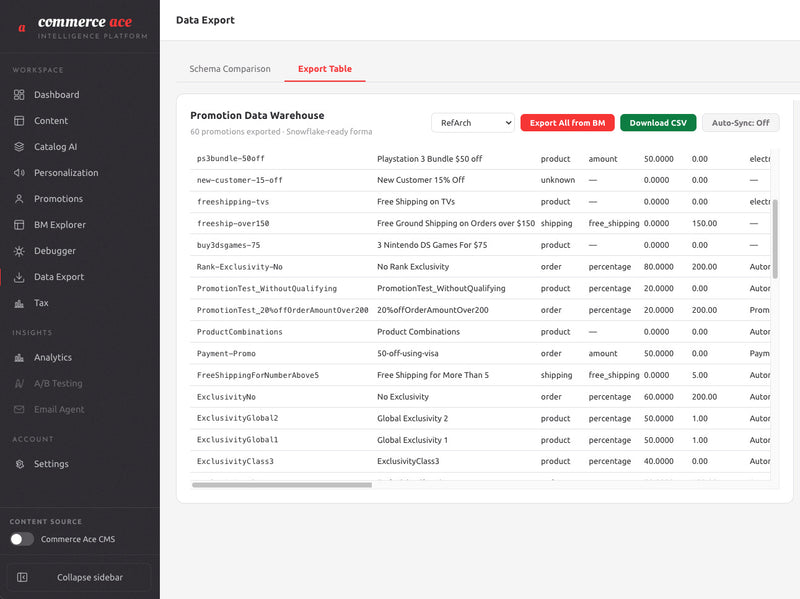
Task: Click the ExclusivityClass3 ID cell
Action: pyautogui.click(x=235, y=461)
